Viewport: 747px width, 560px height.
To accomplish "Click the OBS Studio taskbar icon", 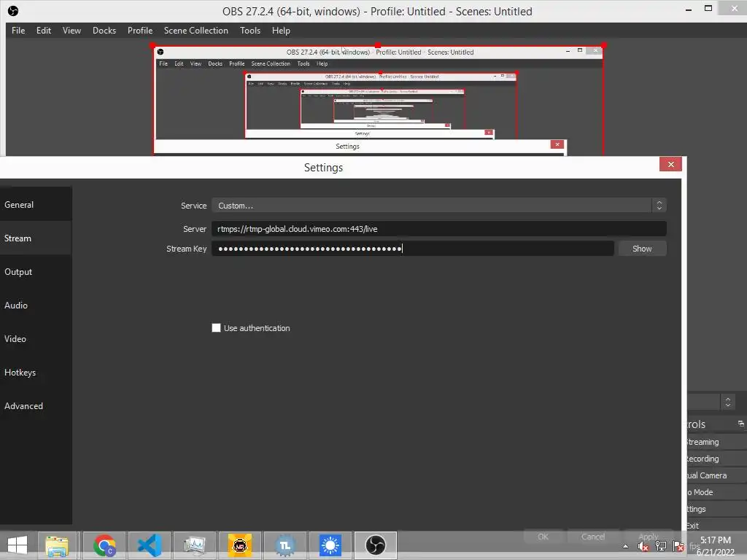I will click(376, 545).
